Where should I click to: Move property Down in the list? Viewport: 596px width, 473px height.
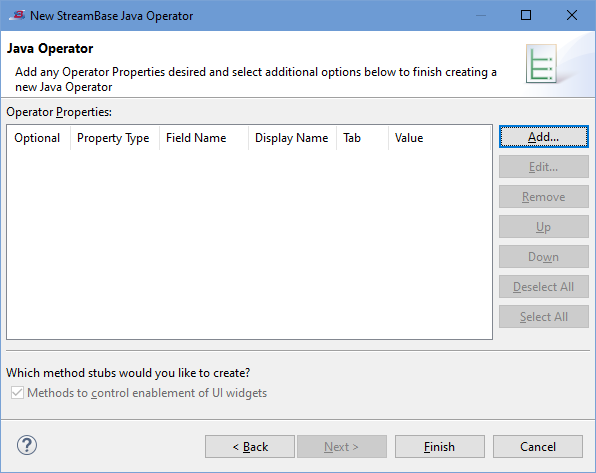coord(544,257)
